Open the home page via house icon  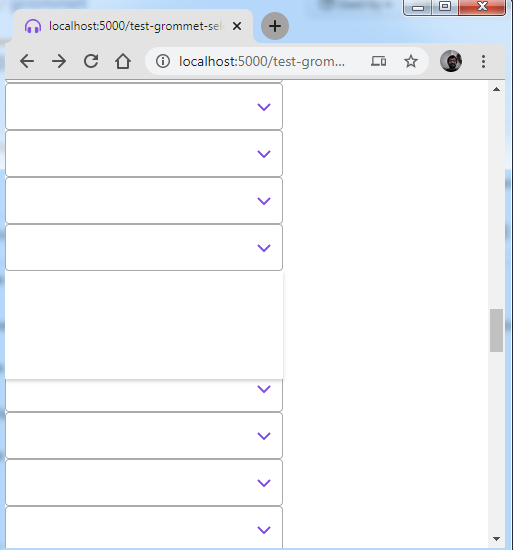coord(123,61)
